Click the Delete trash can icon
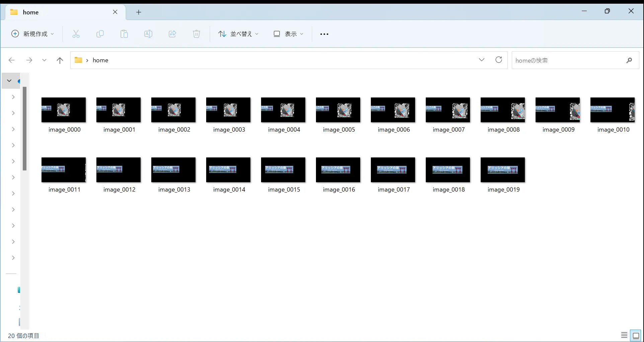The width and height of the screenshot is (644, 342). 196,34
